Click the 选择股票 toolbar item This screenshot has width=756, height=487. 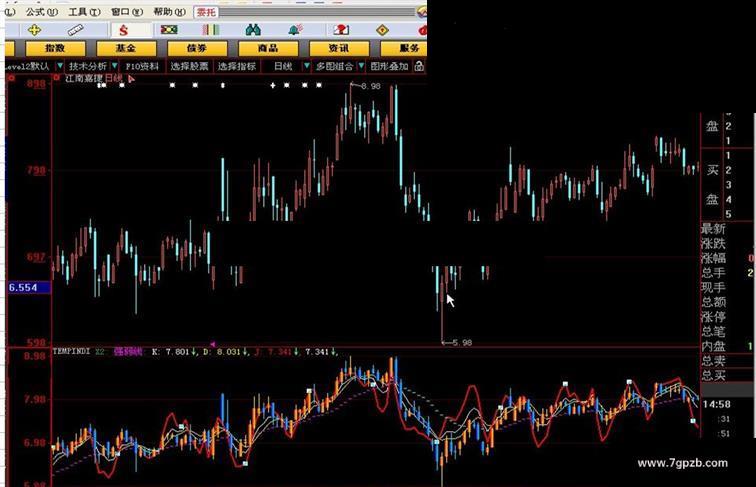(x=189, y=66)
